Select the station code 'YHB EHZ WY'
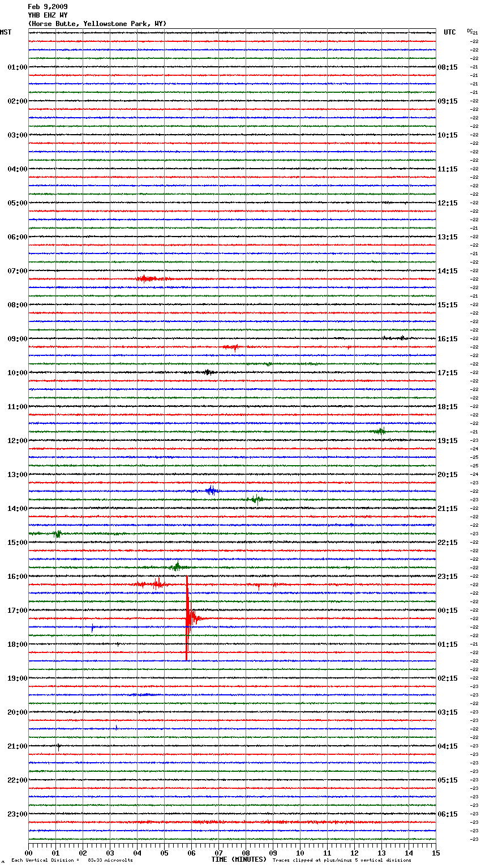 click(x=48, y=15)
